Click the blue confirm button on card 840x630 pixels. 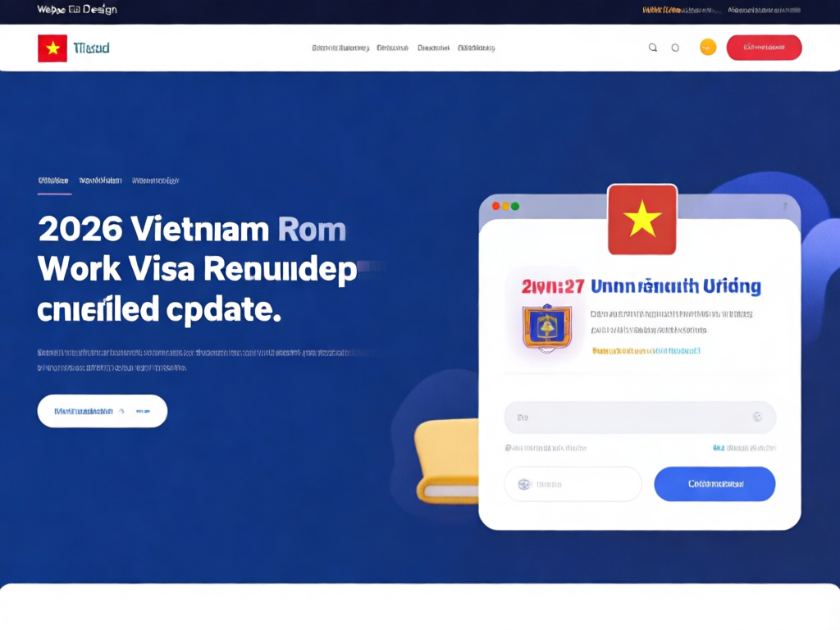tap(714, 484)
